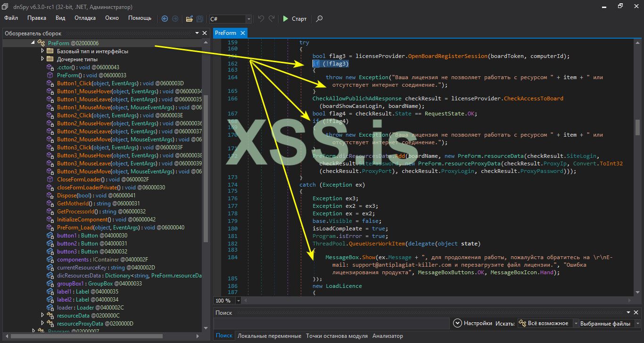Toggle the search 'Настройки' options expander
The image size is (644, 343).
(457, 323)
